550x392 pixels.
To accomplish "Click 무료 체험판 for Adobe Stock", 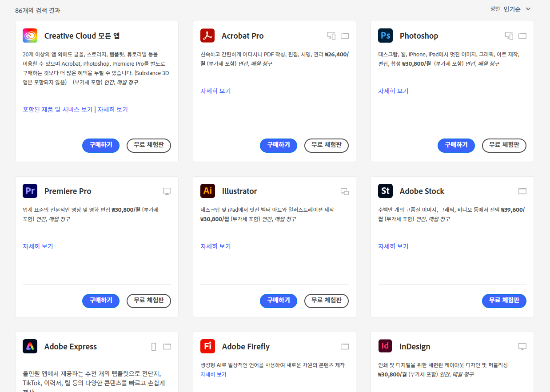I will click(x=504, y=301).
